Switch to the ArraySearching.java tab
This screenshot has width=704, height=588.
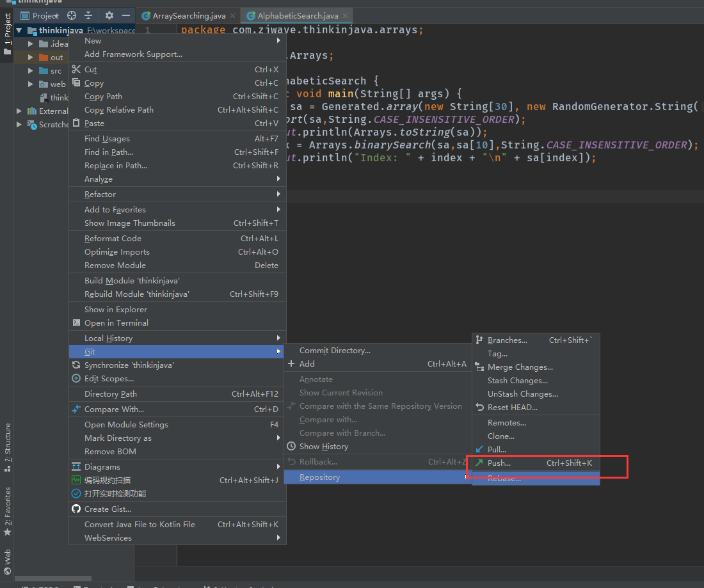(x=189, y=15)
